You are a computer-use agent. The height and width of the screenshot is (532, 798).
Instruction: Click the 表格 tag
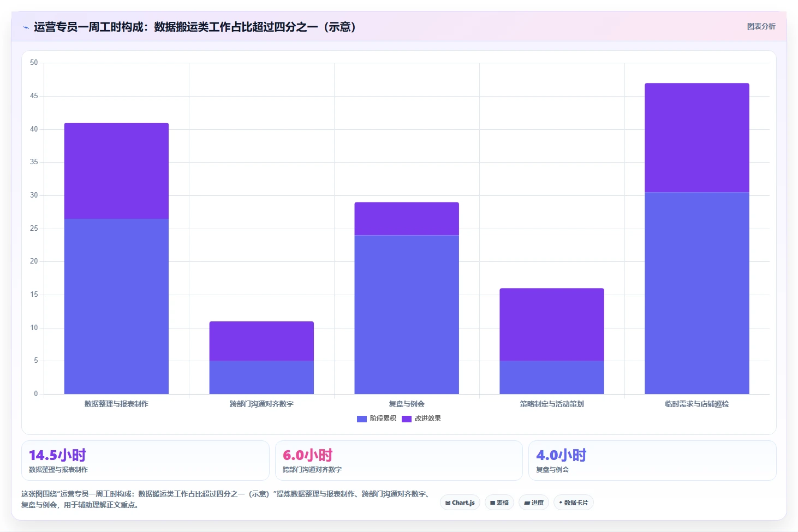click(499, 503)
